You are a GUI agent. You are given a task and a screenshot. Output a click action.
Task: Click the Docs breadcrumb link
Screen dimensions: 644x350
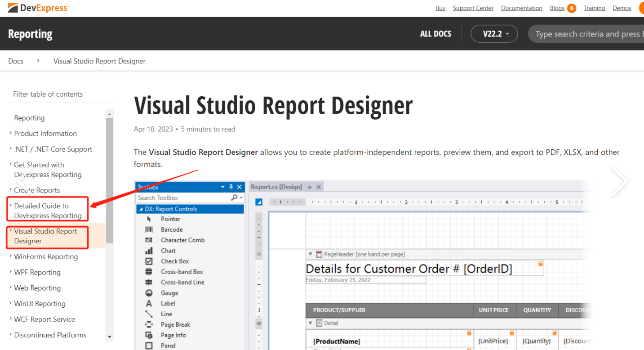click(16, 61)
